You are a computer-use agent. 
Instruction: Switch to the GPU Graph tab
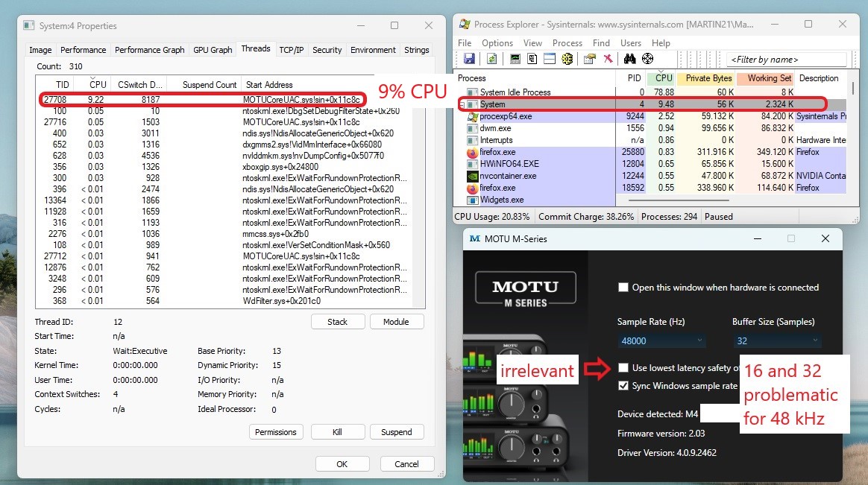[x=213, y=50]
